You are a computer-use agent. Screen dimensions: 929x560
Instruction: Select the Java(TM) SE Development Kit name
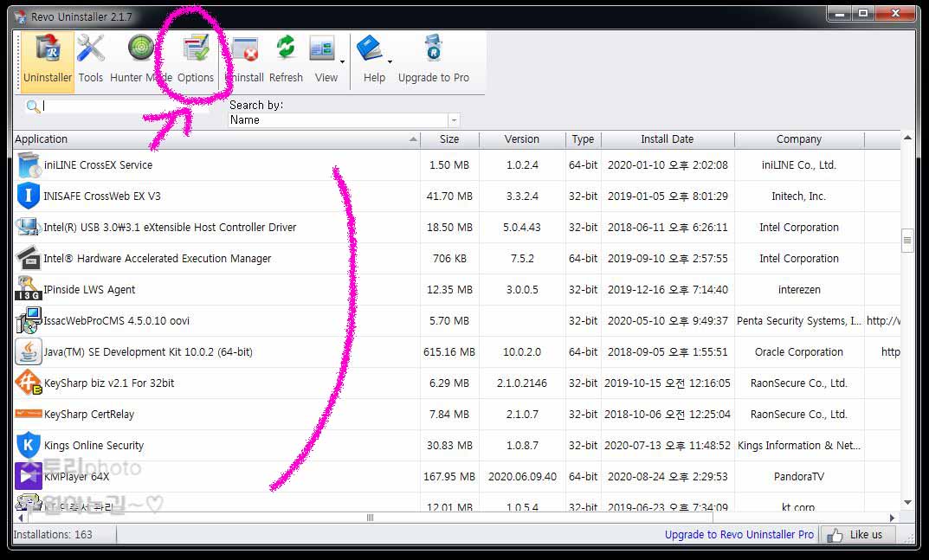[148, 352]
